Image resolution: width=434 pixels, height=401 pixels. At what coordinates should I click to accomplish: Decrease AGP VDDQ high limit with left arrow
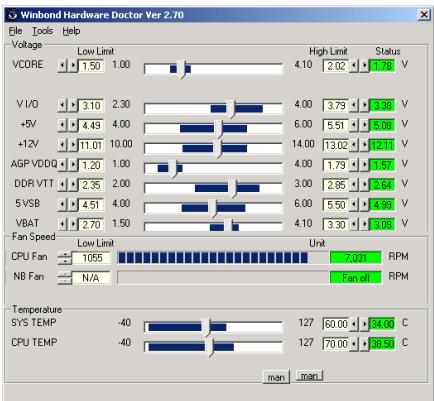point(354,165)
